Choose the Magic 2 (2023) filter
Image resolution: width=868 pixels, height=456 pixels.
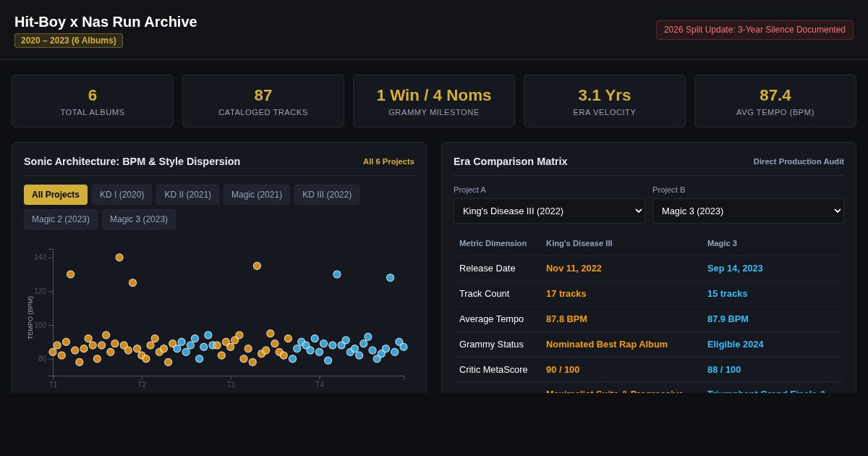61,219
